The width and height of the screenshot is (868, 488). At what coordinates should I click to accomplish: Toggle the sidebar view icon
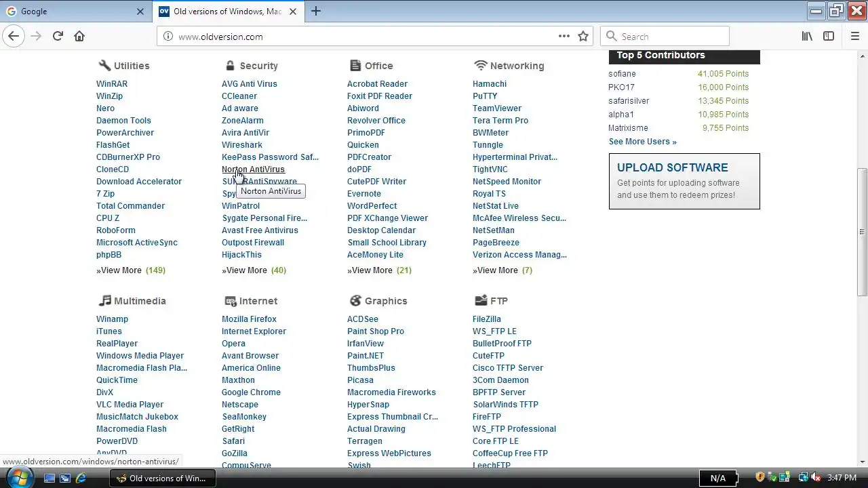[x=829, y=37]
